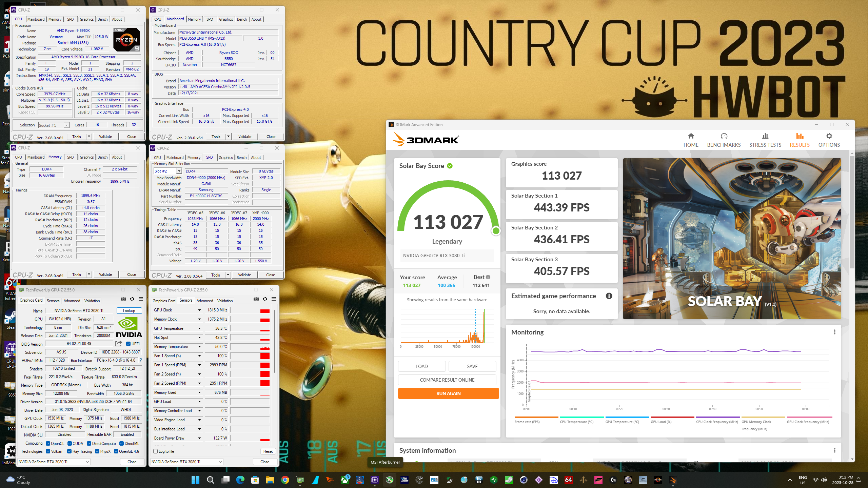The image size is (868, 488).
Task: Toggle the CUDA checkbox in GPU-Z
Action: click(70, 444)
